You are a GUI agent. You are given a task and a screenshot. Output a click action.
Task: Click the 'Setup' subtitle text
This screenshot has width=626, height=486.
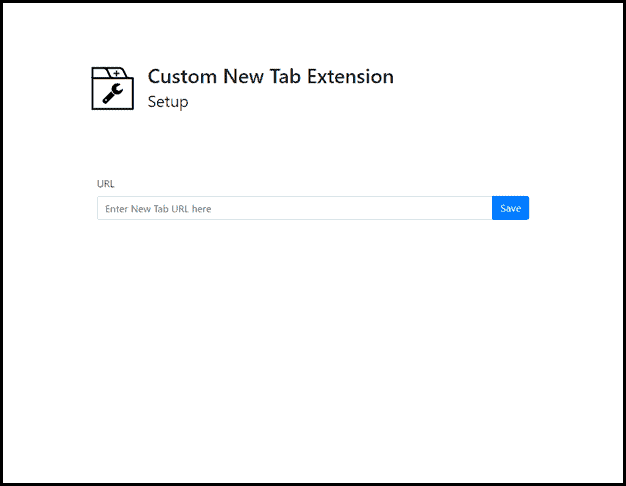tap(168, 102)
